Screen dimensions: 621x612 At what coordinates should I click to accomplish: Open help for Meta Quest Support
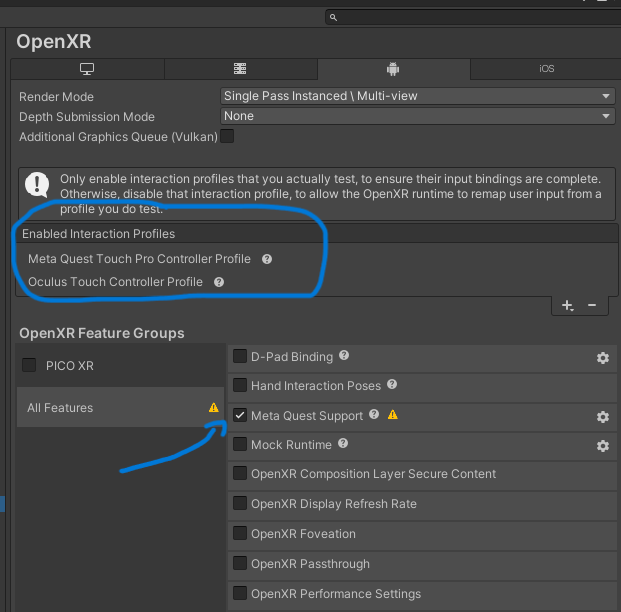coord(374,414)
